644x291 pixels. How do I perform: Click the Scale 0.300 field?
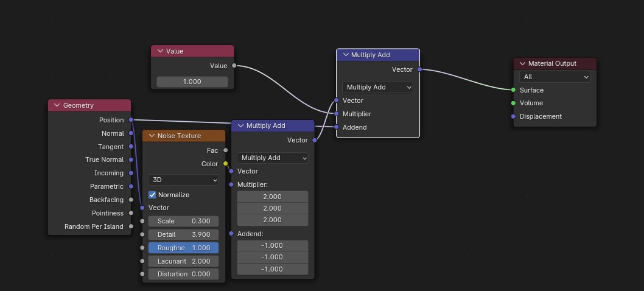[183, 221]
